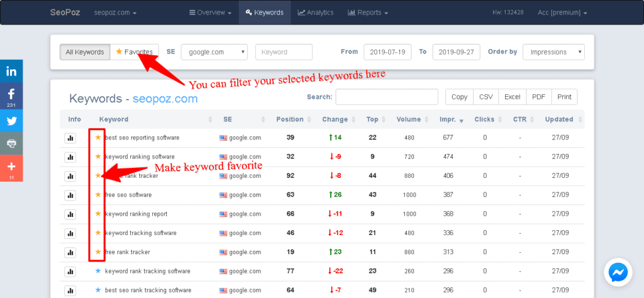Export table as CSV
Image resolution: width=644 pixels, height=298 pixels.
486,97
